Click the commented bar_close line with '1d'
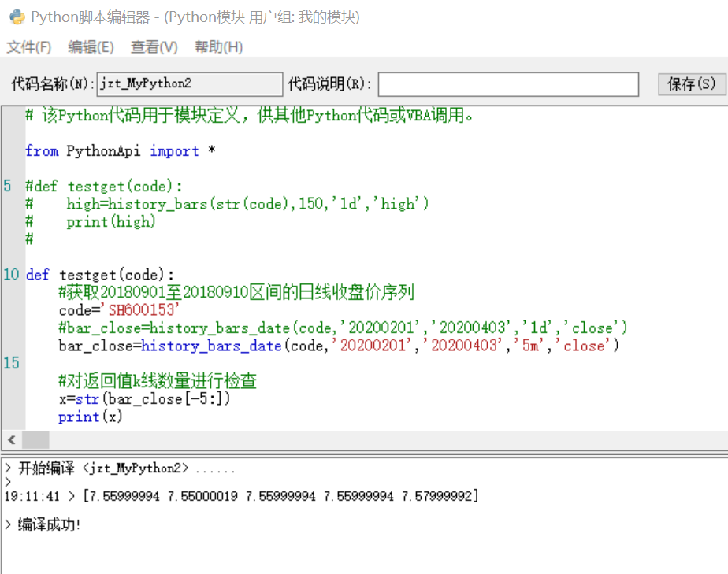728x574 pixels. [343, 328]
